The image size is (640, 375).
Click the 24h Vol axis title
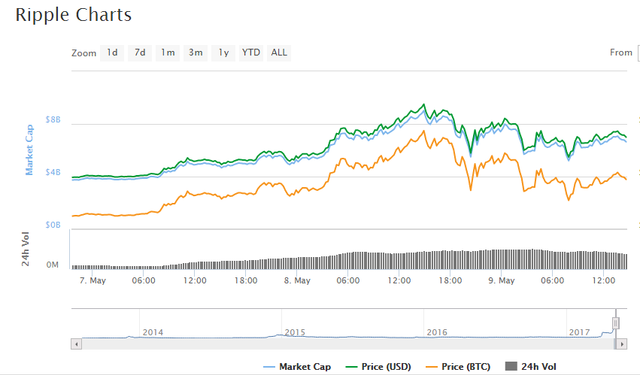tap(25, 249)
